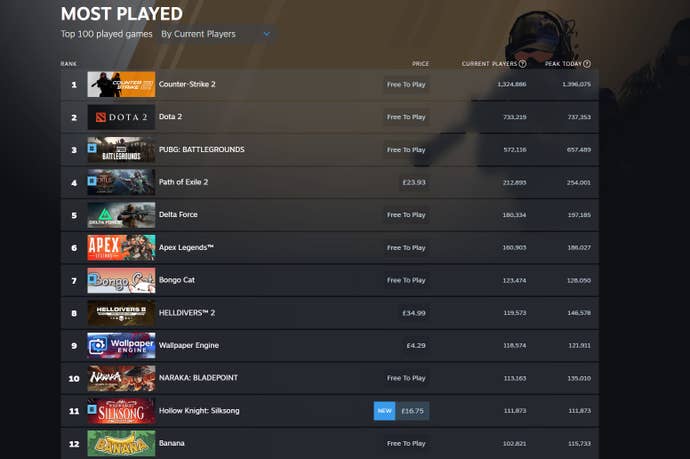
Task: Click Free To Play on Dota 2 row
Action: [406, 117]
